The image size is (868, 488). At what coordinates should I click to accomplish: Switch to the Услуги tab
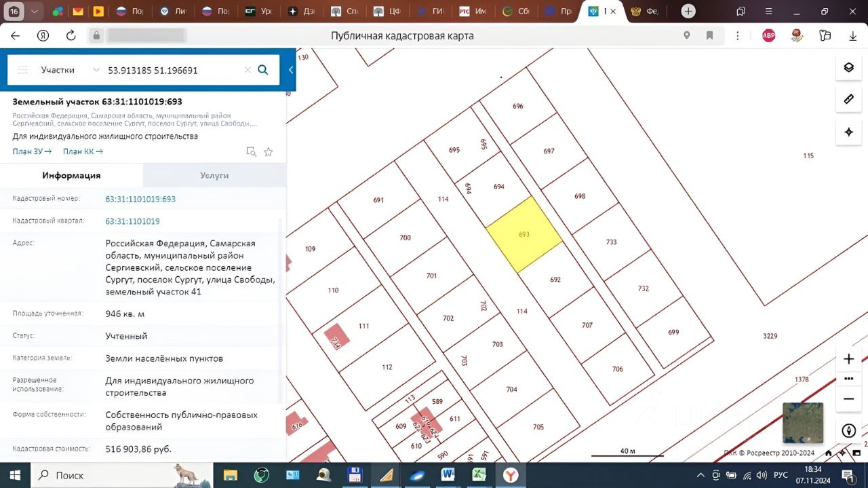[x=214, y=175]
